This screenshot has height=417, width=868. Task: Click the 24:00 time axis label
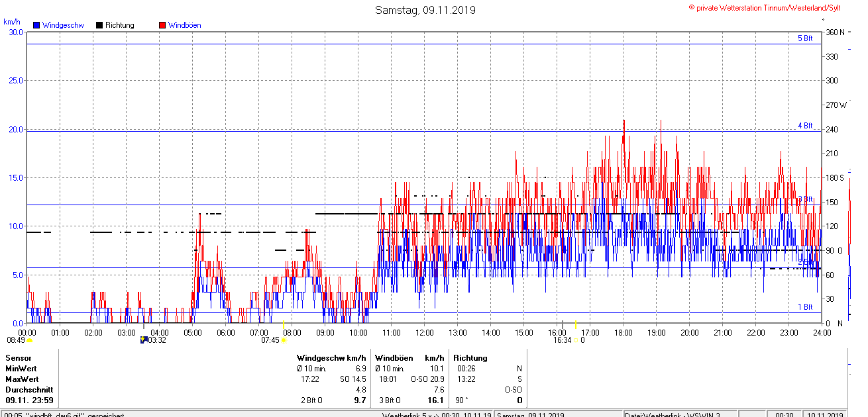click(x=822, y=332)
